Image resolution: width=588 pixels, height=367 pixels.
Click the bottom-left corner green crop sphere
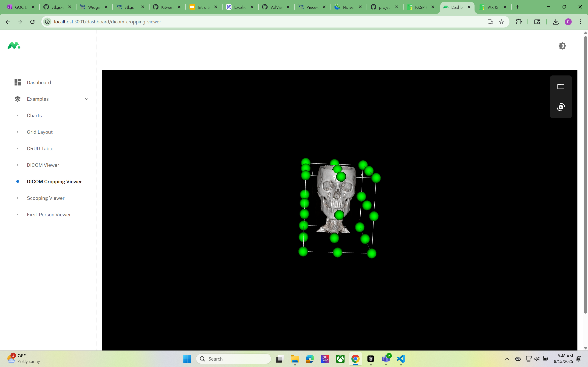tap(303, 251)
